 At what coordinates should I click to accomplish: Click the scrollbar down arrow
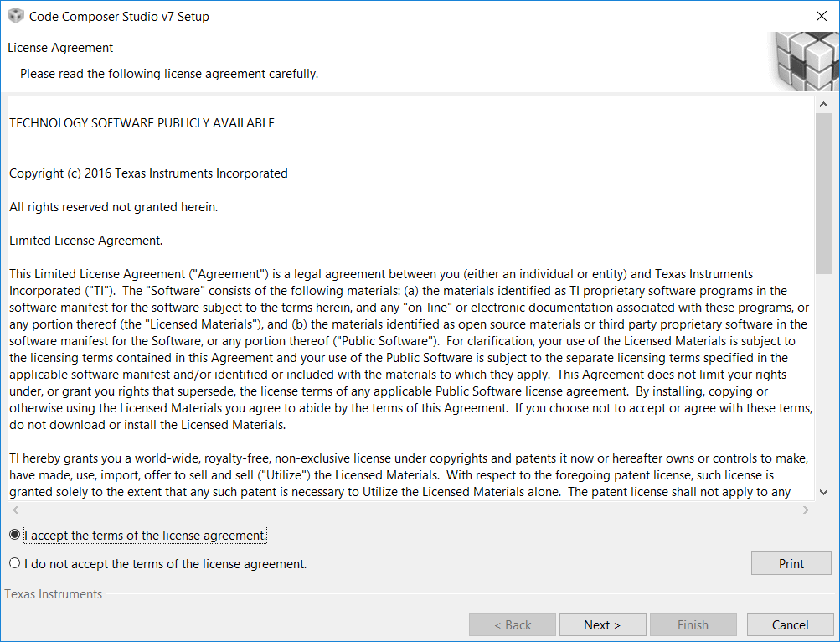[824, 491]
